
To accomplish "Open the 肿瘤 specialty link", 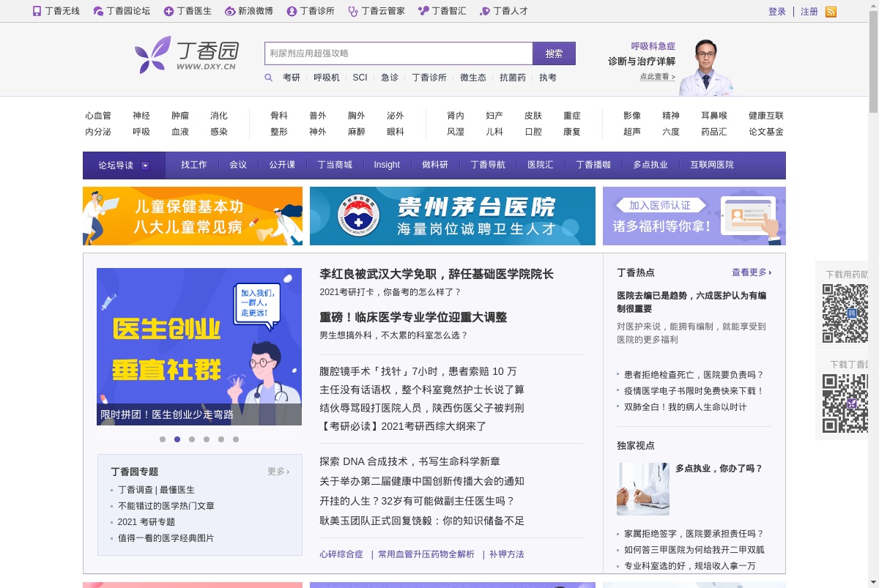I will point(180,116).
